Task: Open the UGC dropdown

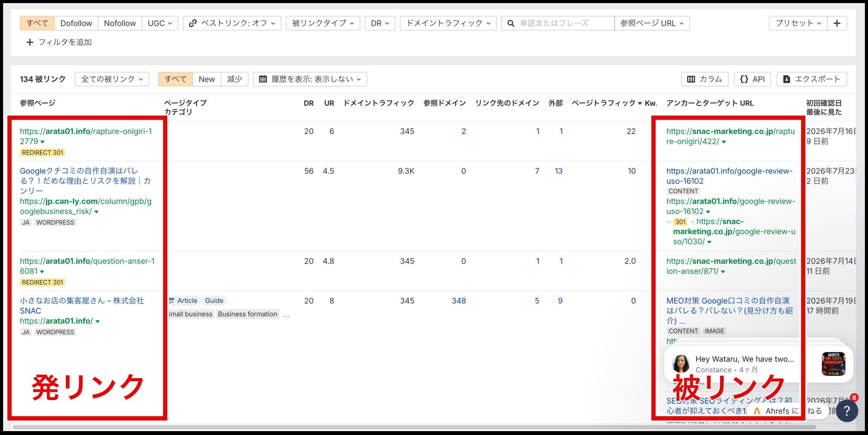Action: click(x=160, y=23)
